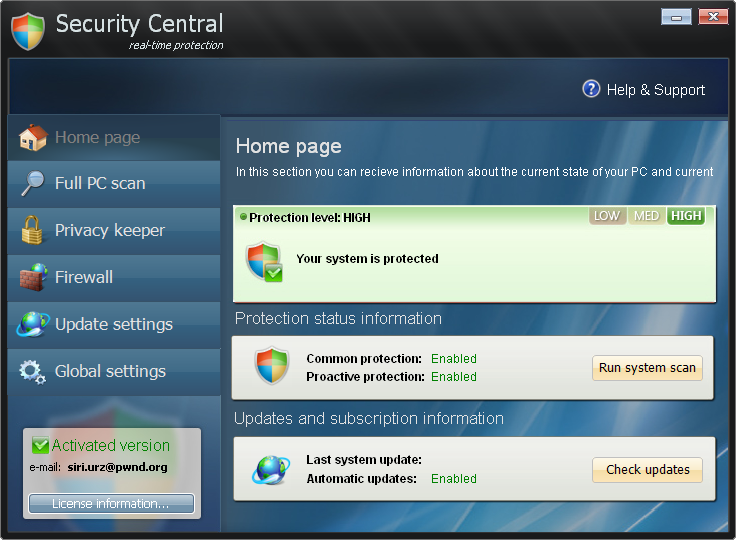736x540 pixels.
Task: Click the 'Protection level: HIGH' label
Action: (310, 217)
